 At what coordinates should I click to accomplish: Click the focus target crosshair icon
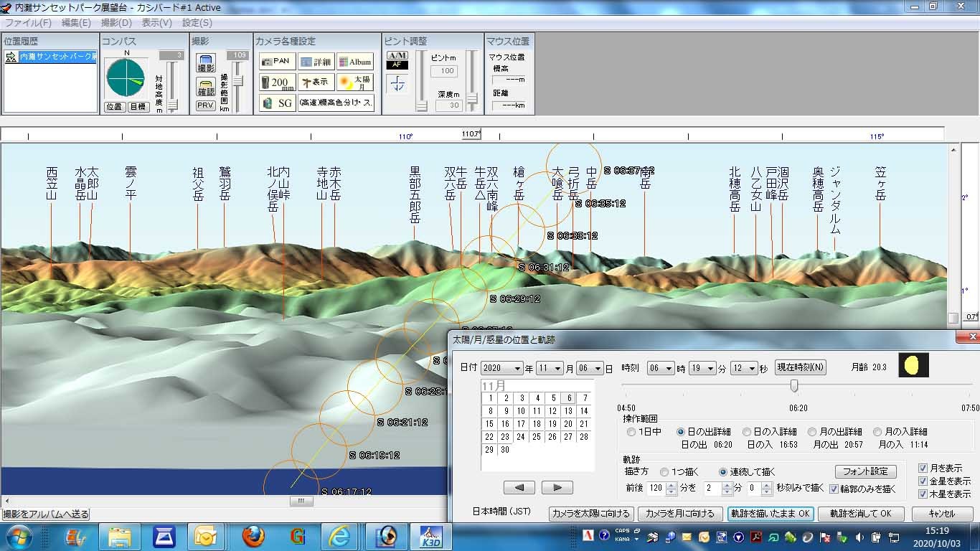click(x=397, y=85)
